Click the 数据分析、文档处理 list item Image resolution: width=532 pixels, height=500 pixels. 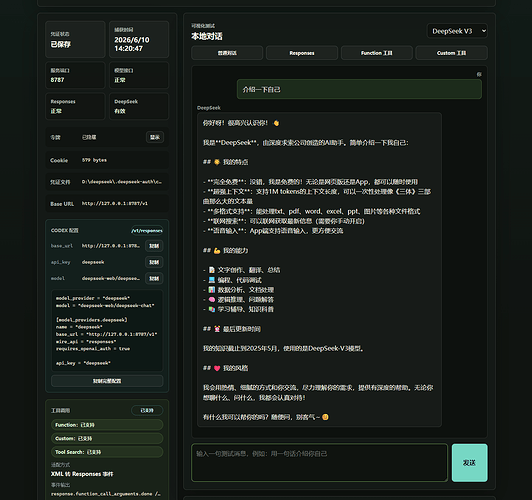[238, 290]
